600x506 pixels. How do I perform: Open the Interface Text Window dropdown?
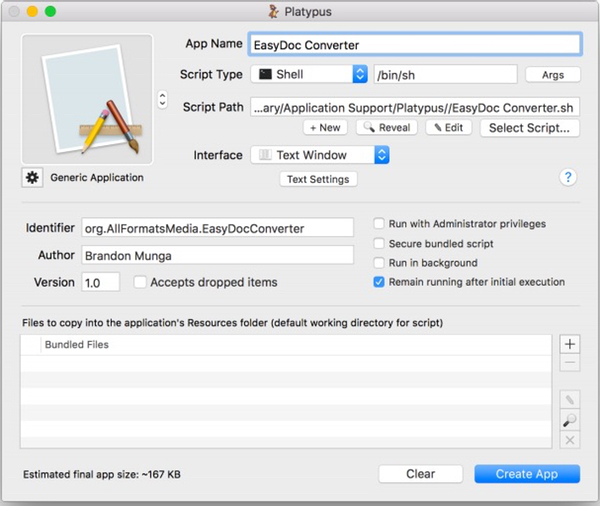click(x=320, y=155)
